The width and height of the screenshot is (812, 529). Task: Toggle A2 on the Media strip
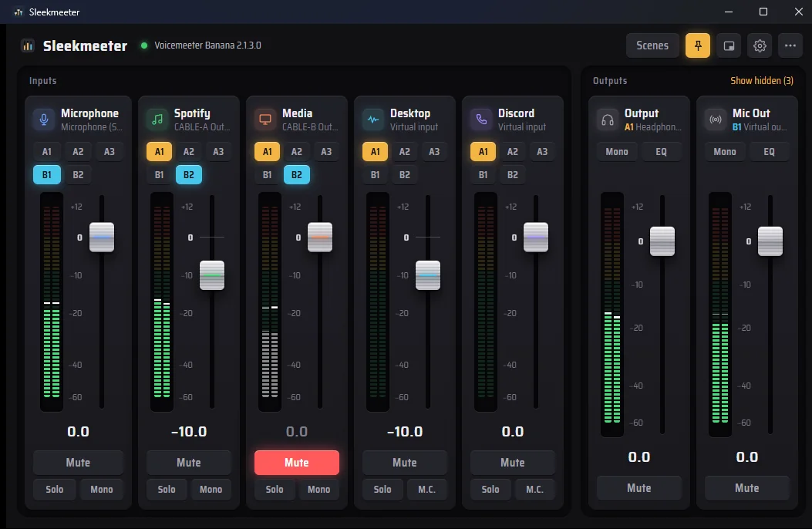[x=297, y=152]
